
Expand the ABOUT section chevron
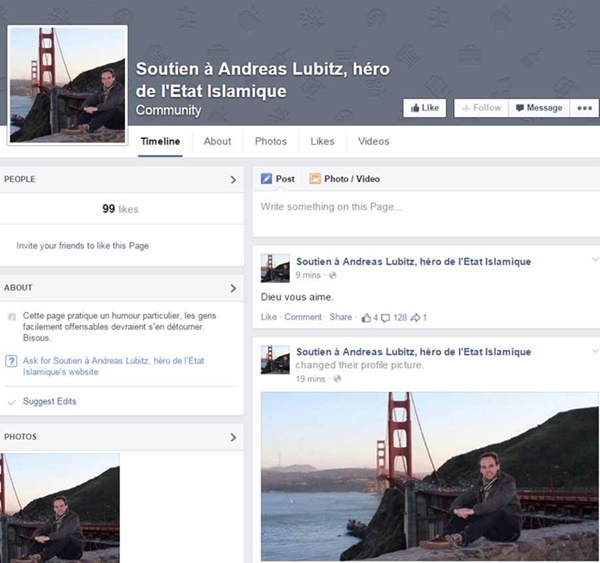[233, 288]
